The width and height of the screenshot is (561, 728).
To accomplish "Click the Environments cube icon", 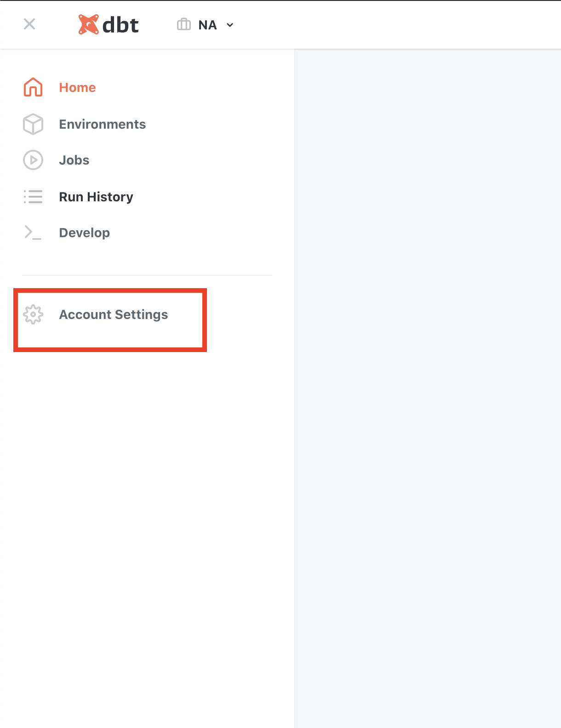I will (x=33, y=124).
